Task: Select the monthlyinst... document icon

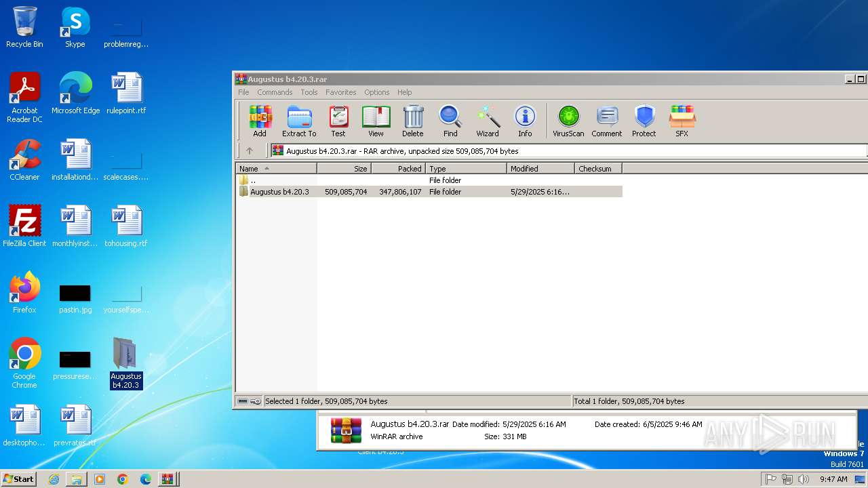Action: click(x=75, y=226)
